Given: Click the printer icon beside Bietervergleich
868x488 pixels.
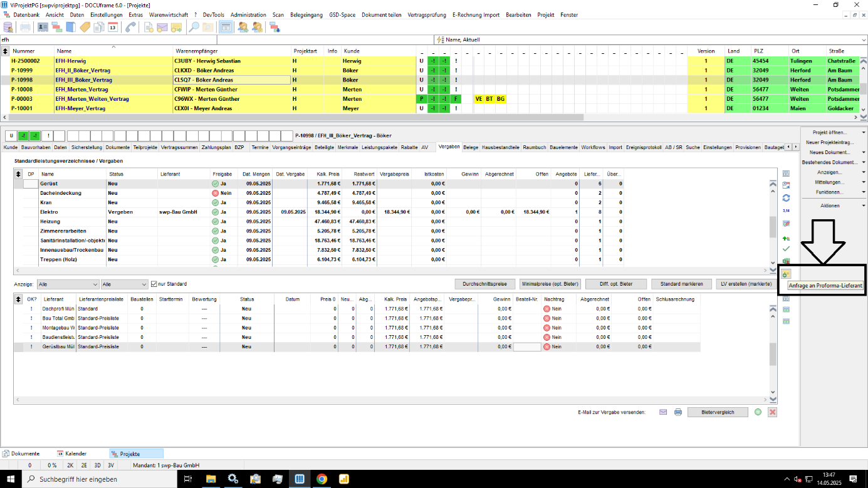Looking at the screenshot, I should (677, 412).
